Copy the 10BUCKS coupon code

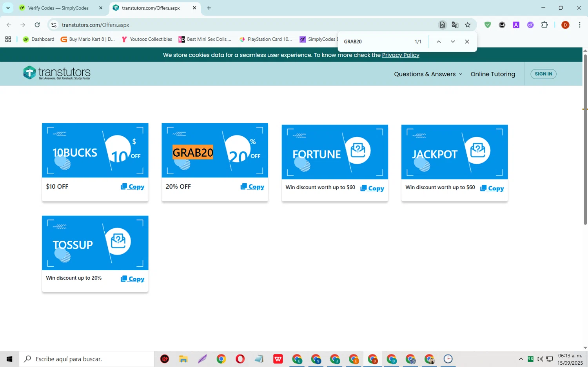point(132,186)
